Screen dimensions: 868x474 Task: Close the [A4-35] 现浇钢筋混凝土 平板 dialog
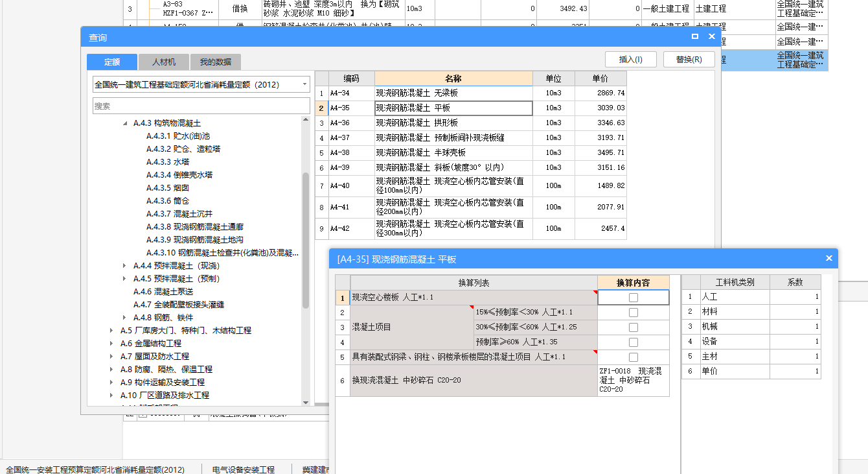[829, 258]
